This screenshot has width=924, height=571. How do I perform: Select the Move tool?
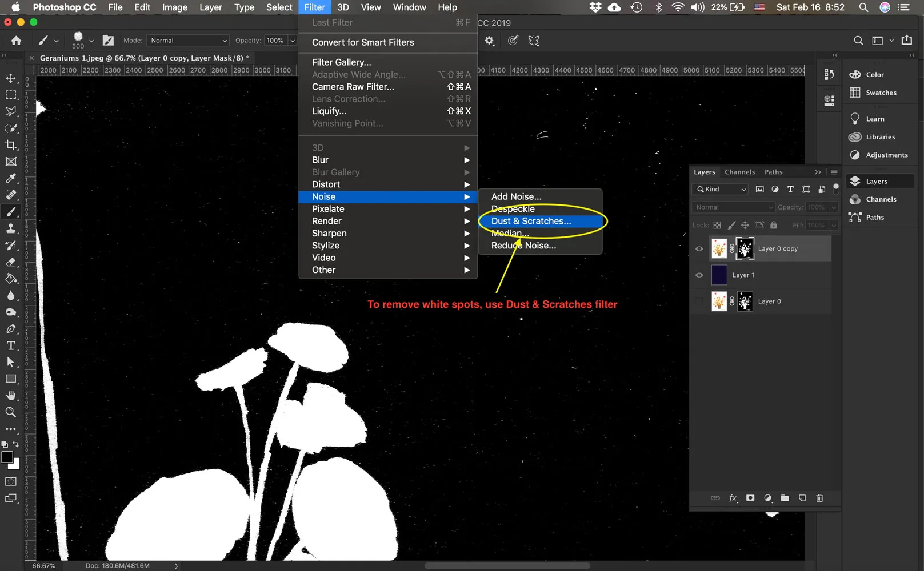pos(11,78)
